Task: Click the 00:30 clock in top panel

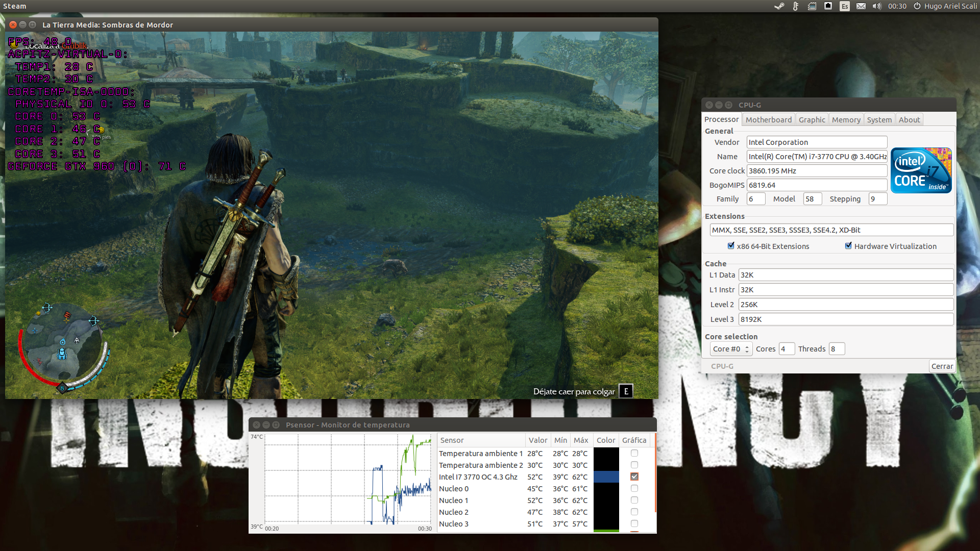Action: point(897,6)
